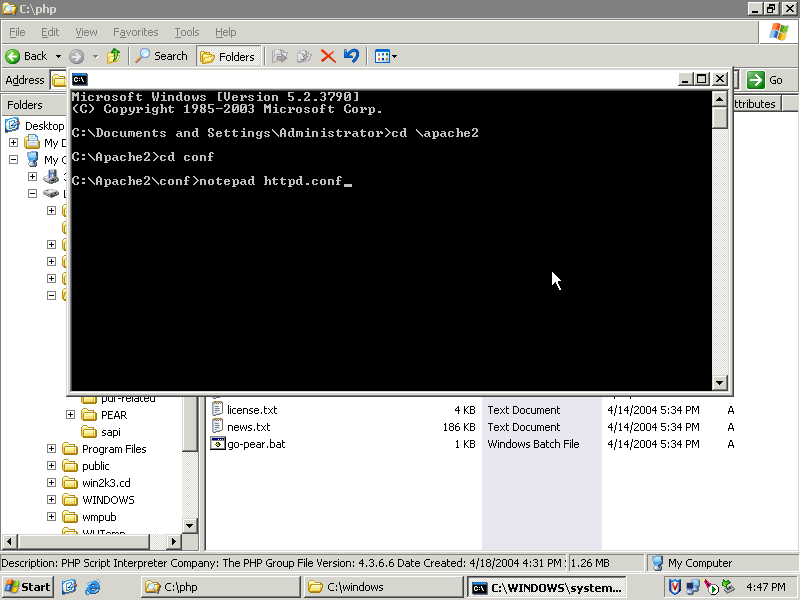Click the Up folder toolbar icon
The image size is (800, 600).
[x=114, y=56]
